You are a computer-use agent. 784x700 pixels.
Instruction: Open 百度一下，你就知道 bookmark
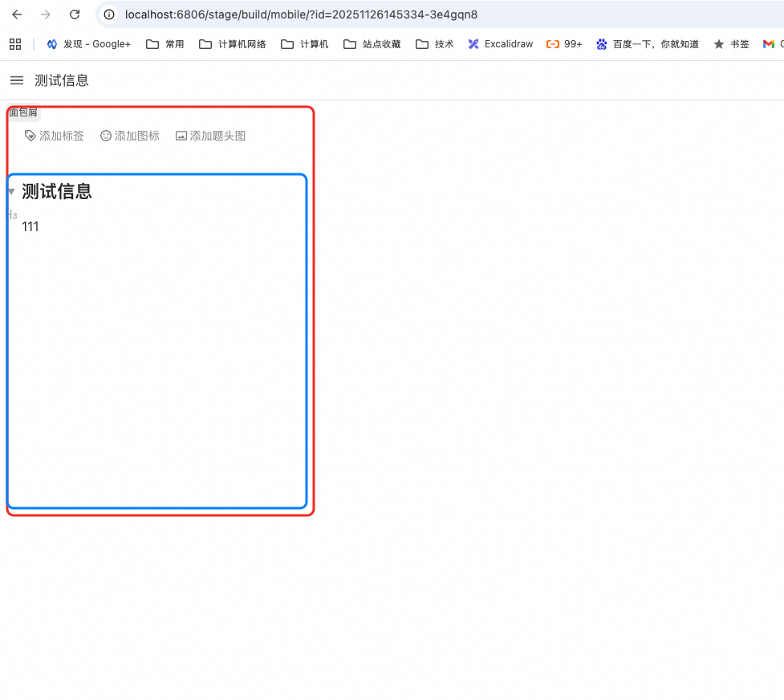pyautogui.click(x=648, y=44)
